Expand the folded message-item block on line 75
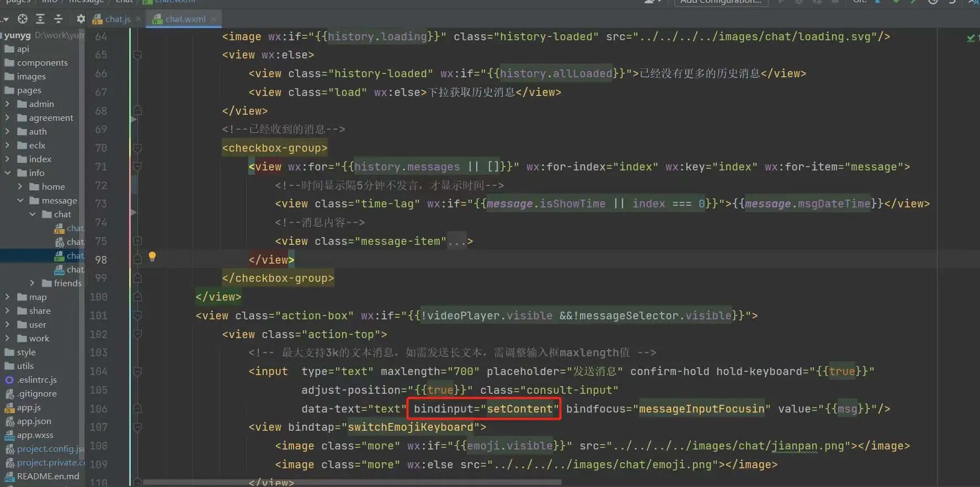The height and width of the screenshot is (487, 980). click(137, 241)
